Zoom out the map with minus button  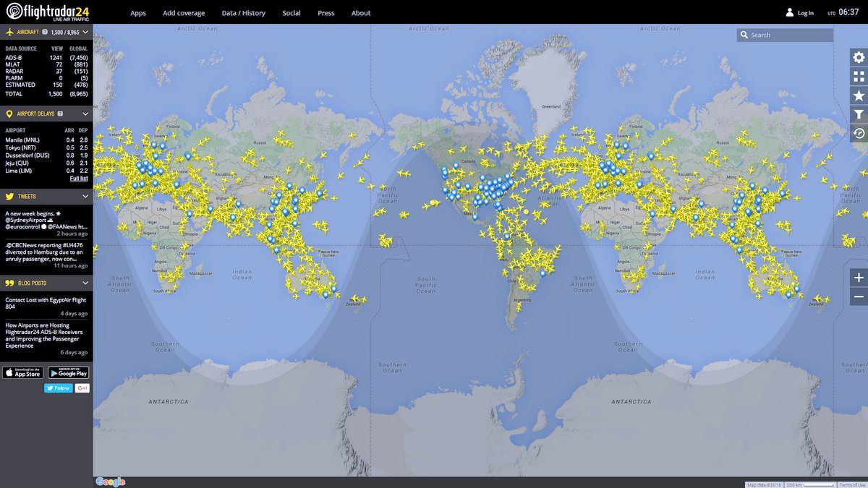point(859,296)
